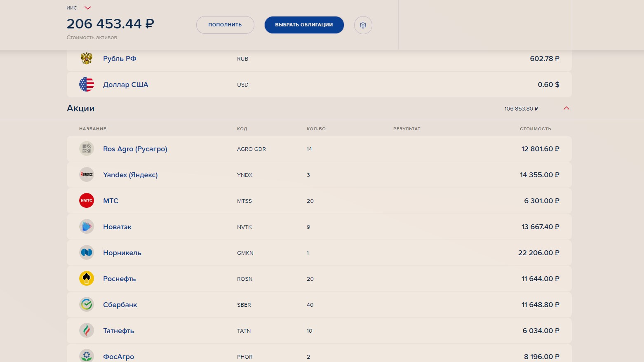Click the Сбербанк logo icon
The height and width of the screenshot is (362, 644).
tap(87, 304)
